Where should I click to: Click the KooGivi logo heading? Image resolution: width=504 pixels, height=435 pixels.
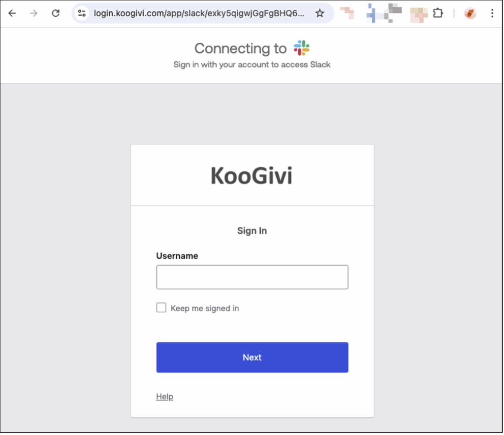point(252,175)
